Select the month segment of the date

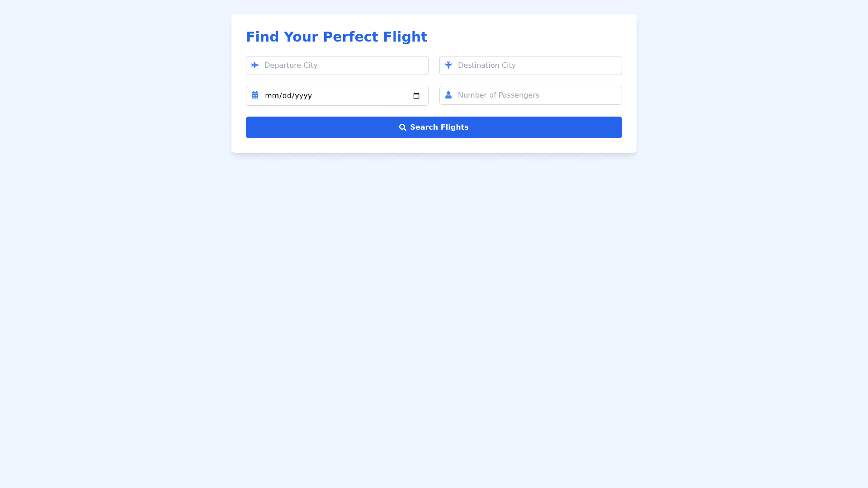coord(272,96)
